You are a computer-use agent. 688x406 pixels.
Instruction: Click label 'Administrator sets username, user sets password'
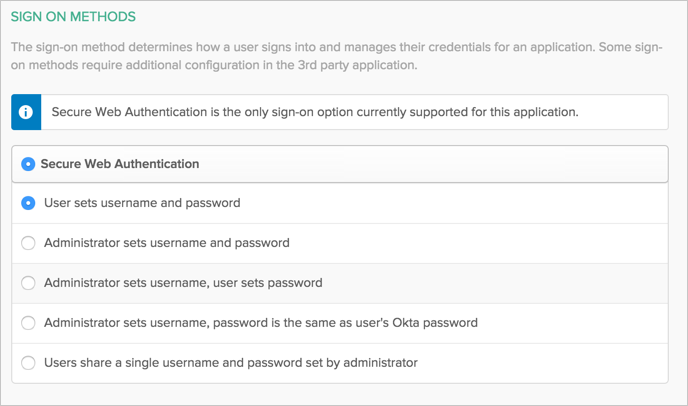pyautogui.click(x=183, y=283)
